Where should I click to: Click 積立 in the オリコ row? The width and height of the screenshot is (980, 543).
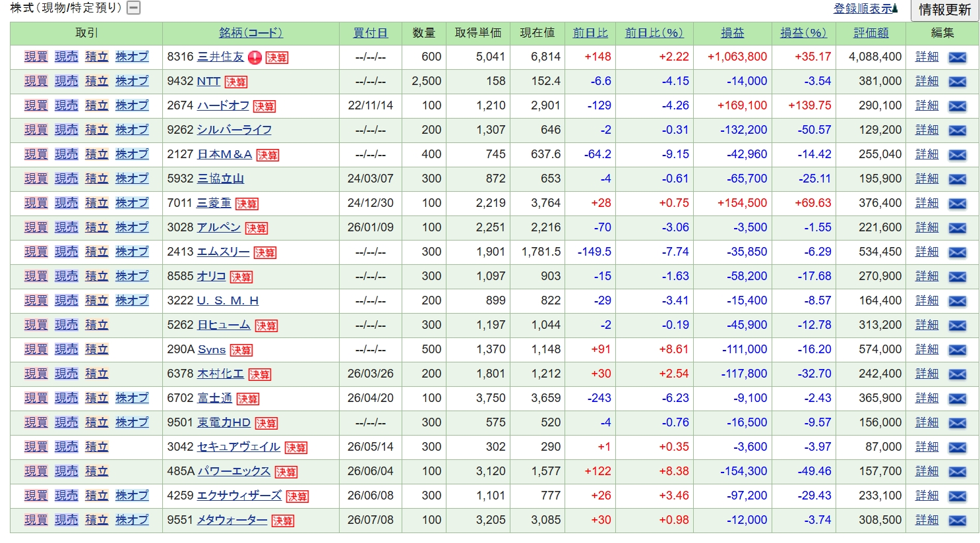96,276
